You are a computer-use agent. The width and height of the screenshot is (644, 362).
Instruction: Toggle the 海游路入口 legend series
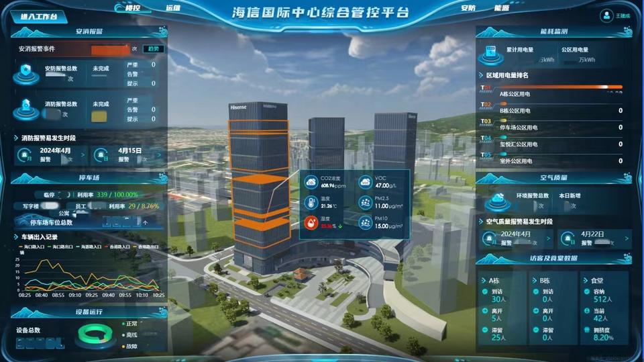tap(92, 246)
